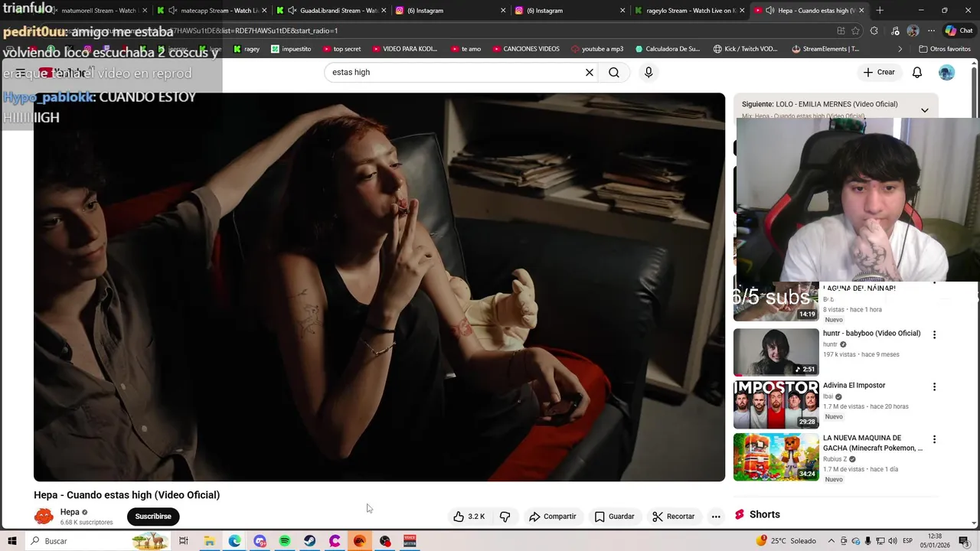This screenshot has height=551, width=980.
Task: Open the 'top secret' bookmark
Action: pos(341,49)
